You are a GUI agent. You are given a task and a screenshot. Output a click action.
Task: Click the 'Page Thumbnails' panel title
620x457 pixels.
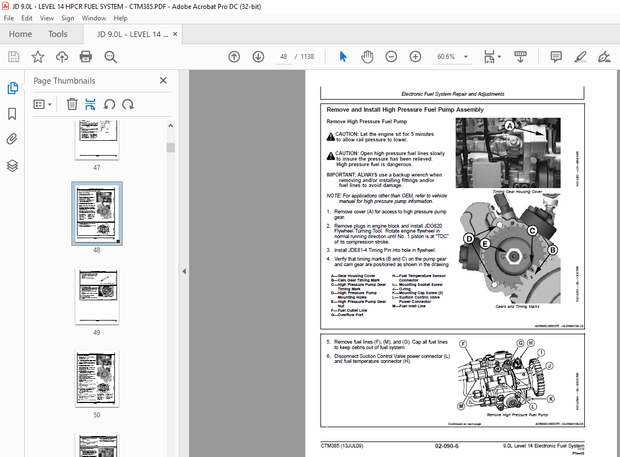(64, 81)
